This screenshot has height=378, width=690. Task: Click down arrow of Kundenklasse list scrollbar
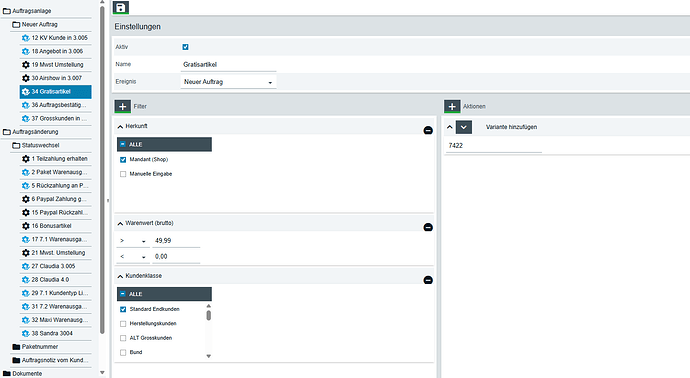coord(209,356)
